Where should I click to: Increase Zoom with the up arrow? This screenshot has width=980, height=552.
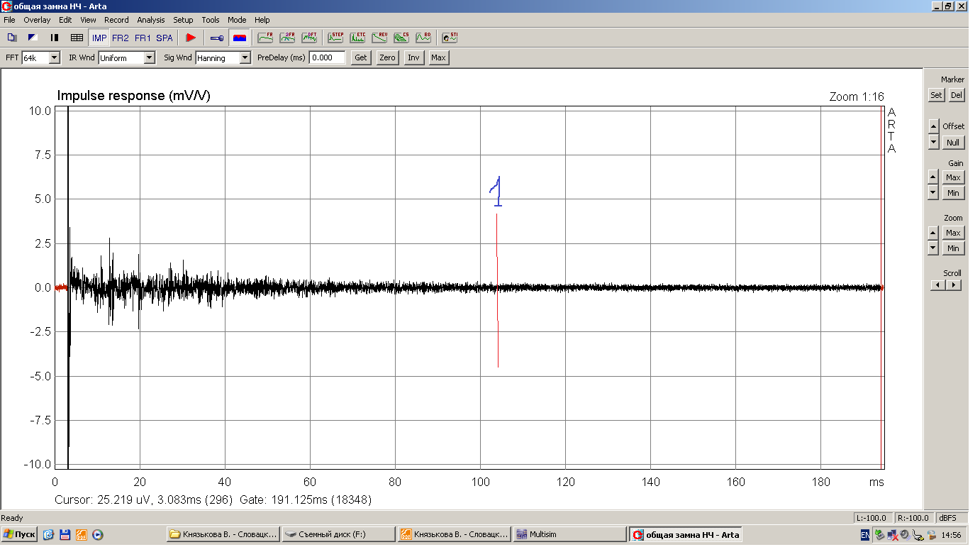(x=933, y=233)
